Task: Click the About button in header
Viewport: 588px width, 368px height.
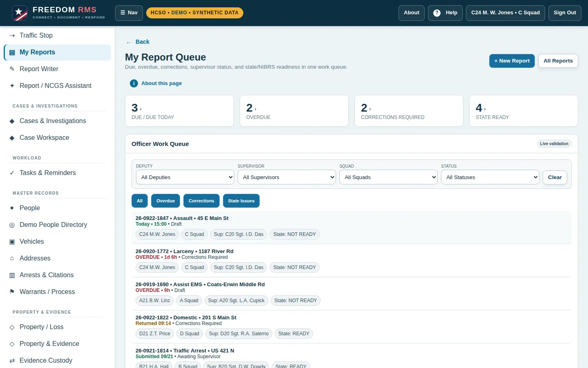Action: (x=412, y=13)
